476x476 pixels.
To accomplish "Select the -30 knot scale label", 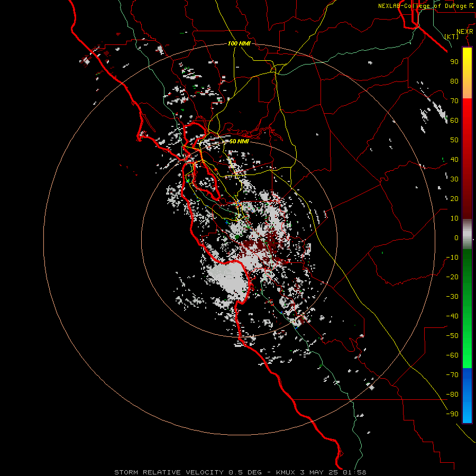I will pos(452,297).
